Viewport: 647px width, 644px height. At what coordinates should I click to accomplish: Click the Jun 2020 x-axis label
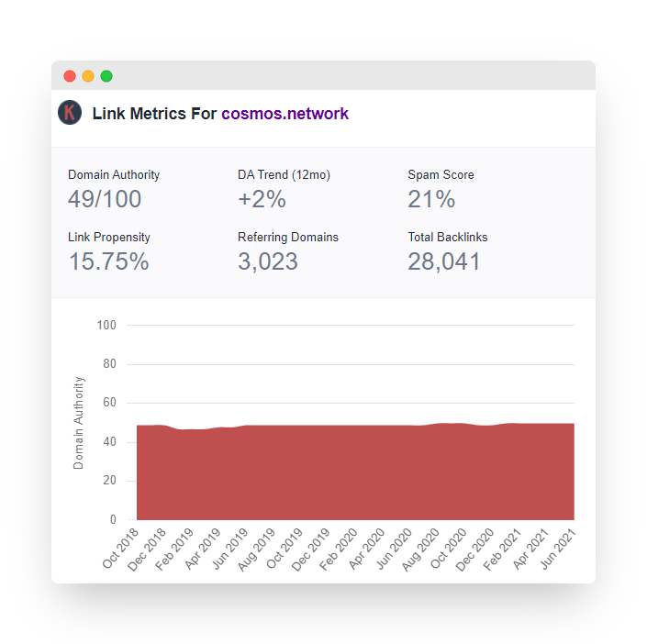point(395,549)
